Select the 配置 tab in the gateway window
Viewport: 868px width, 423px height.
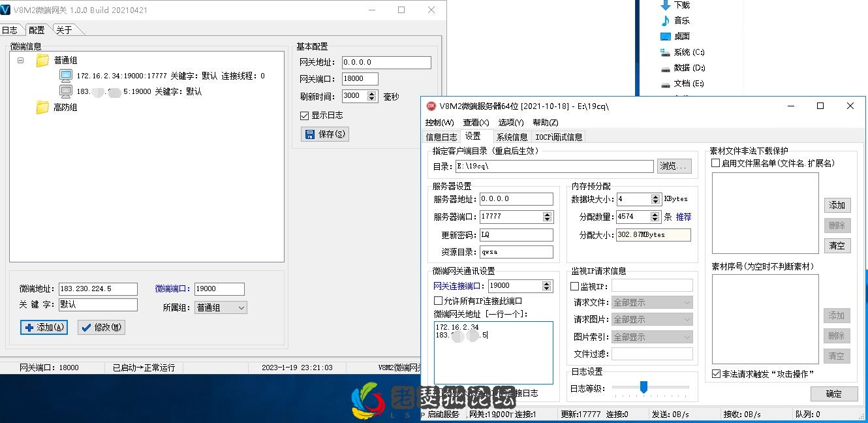(37, 30)
